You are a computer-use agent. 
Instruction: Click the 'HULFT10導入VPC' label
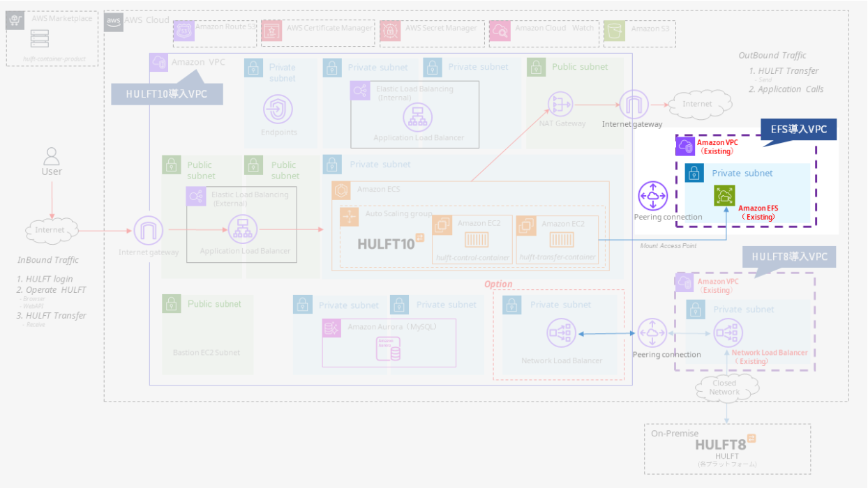[166, 94]
